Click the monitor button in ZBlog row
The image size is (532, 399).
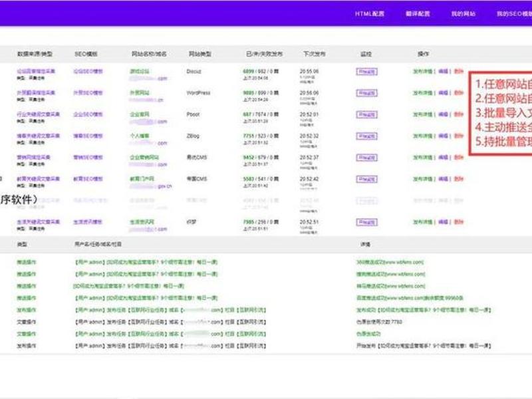366,136
